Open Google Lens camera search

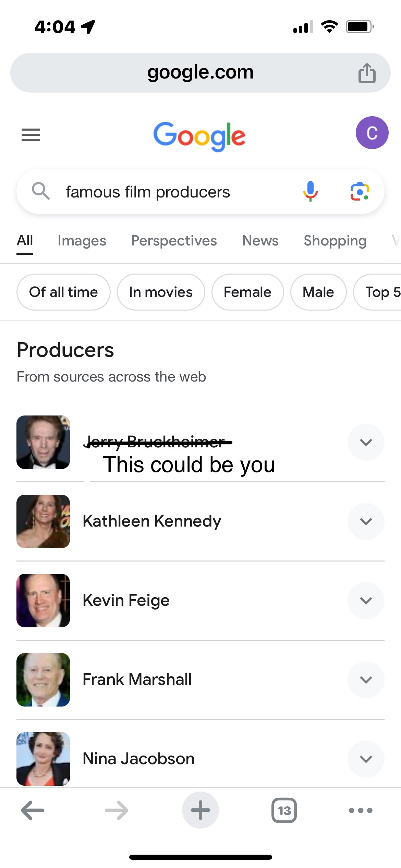tap(360, 191)
